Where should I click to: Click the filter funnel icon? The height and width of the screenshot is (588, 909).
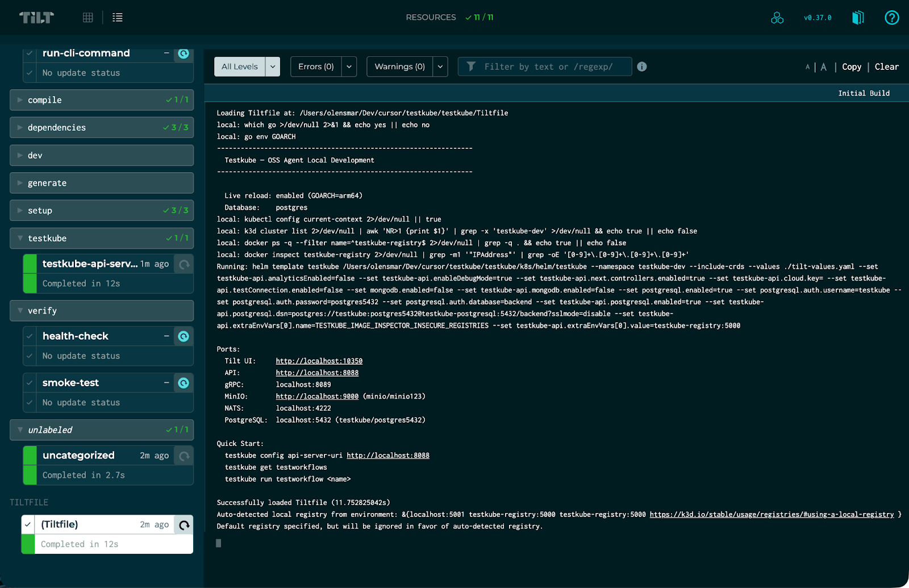[x=471, y=66]
